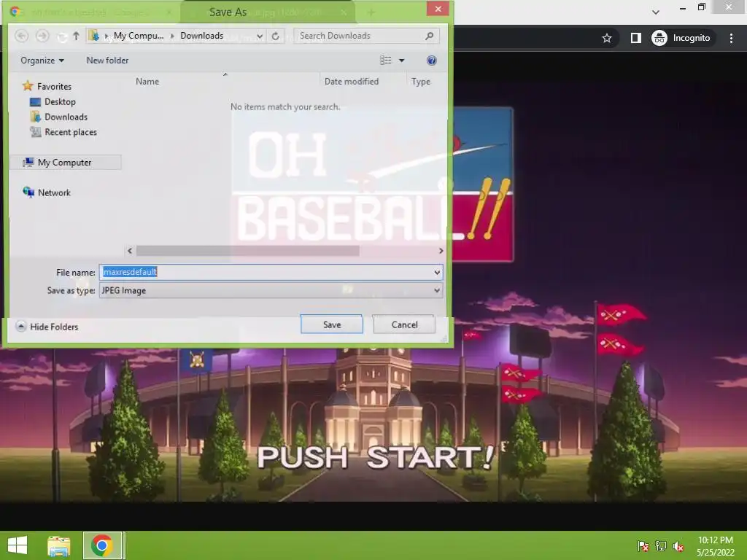Click My Compu... breadcrumb segment
This screenshot has width=747, height=560.
(139, 36)
